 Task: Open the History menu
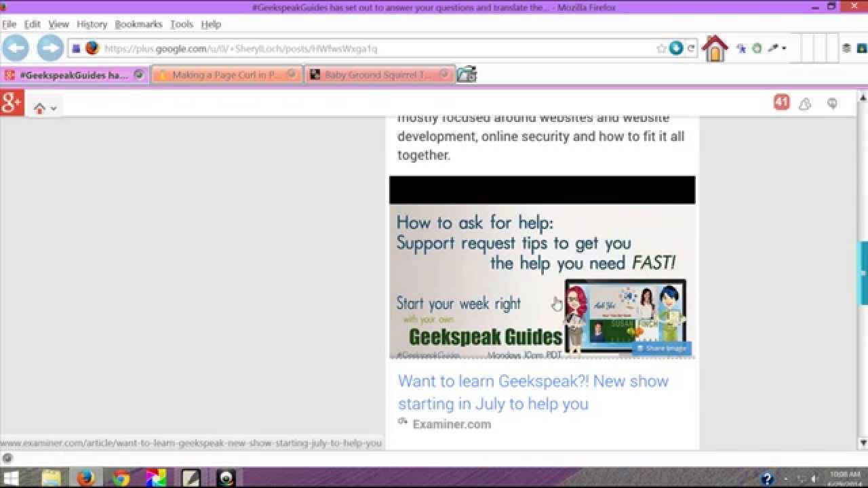[x=92, y=24]
